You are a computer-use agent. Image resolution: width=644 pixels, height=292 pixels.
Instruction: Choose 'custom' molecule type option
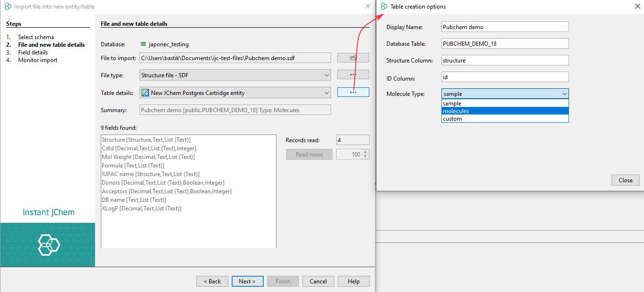click(x=504, y=119)
